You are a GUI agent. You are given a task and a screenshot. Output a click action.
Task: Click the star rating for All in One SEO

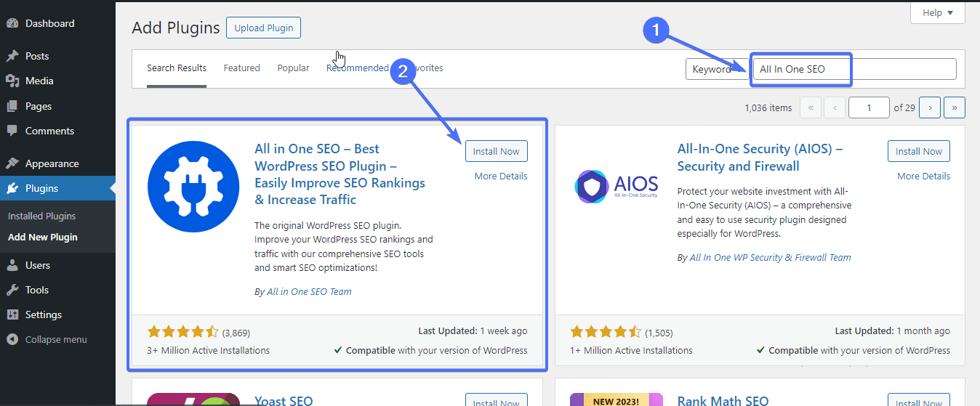(183, 332)
